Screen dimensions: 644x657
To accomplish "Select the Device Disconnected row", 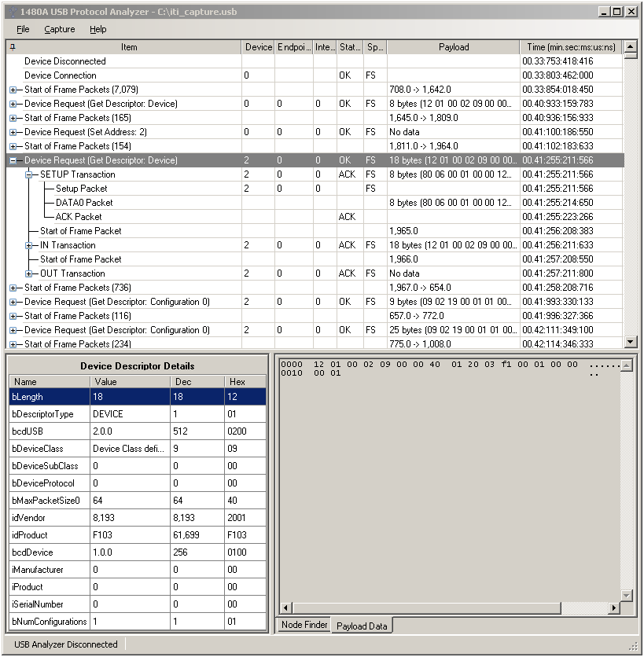I will [x=64, y=61].
